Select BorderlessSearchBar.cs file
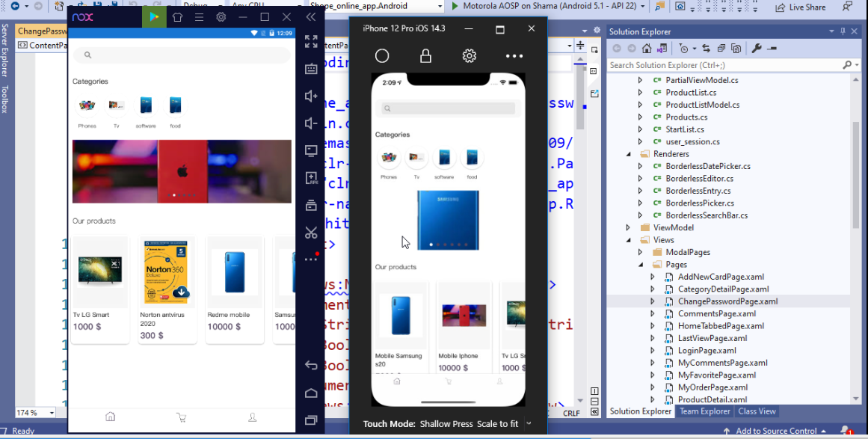Viewport: 868px width, 439px height. point(707,215)
